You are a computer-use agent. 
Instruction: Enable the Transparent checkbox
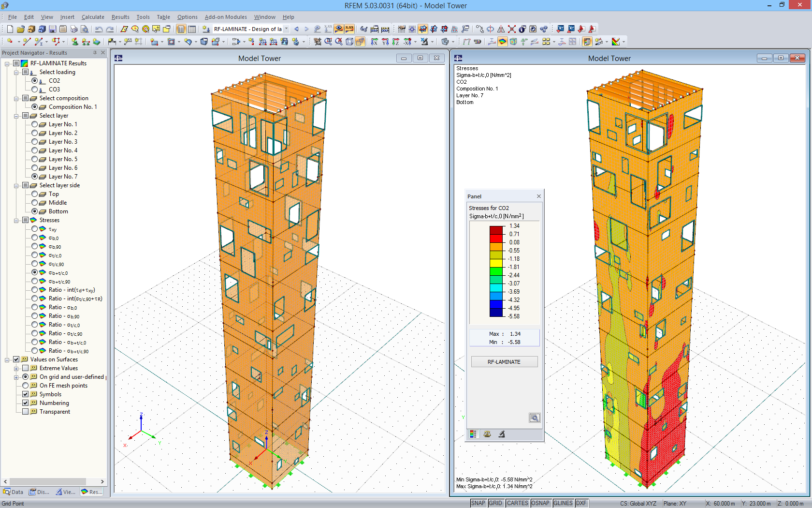click(26, 412)
